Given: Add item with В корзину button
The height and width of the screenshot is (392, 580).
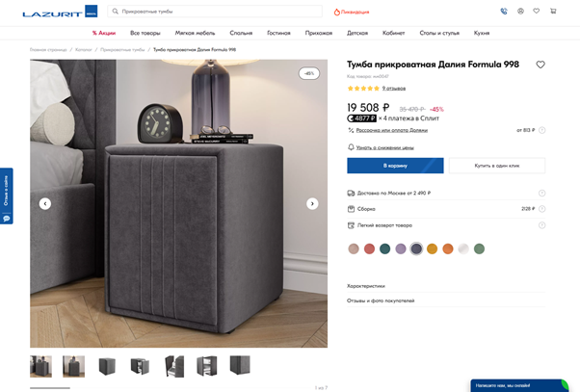Looking at the screenshot, I should [395, 166].
